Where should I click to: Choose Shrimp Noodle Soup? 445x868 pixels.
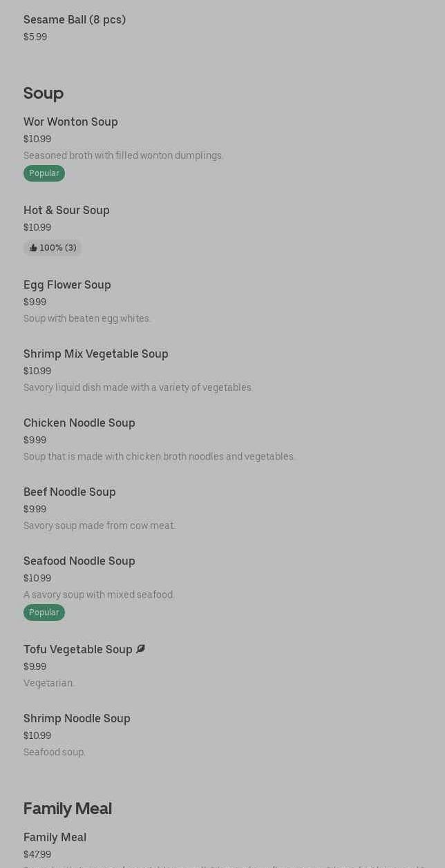point(77,719)
